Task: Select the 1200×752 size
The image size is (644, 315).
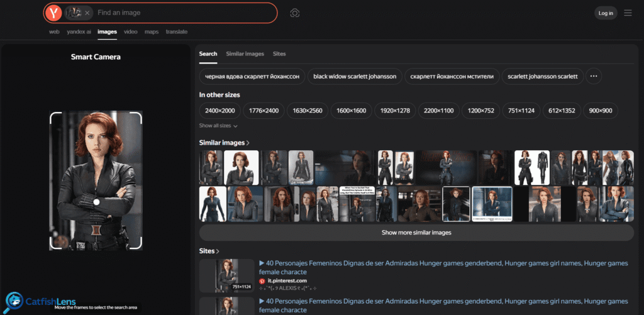Action: pos(480,111)
